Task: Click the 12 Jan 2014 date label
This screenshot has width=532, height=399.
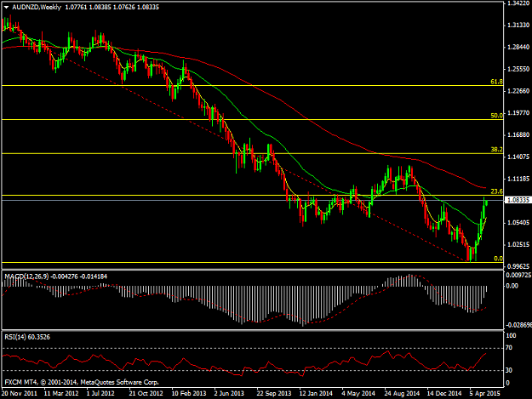Action: [316, 394]
